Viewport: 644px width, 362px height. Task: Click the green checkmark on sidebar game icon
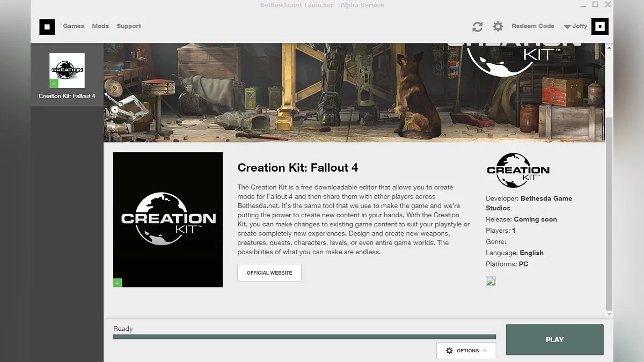tap(54, 84)
